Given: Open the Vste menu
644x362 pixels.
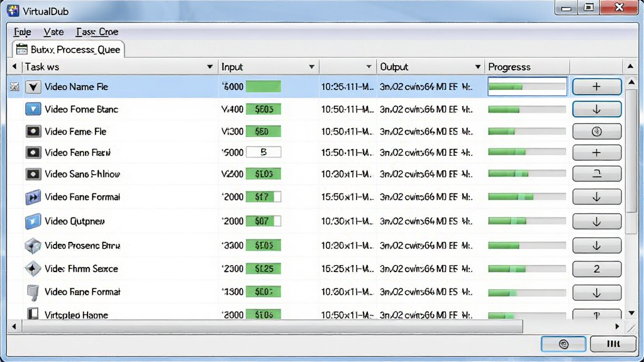Looking at the screenshot, I should pos(53,31).
